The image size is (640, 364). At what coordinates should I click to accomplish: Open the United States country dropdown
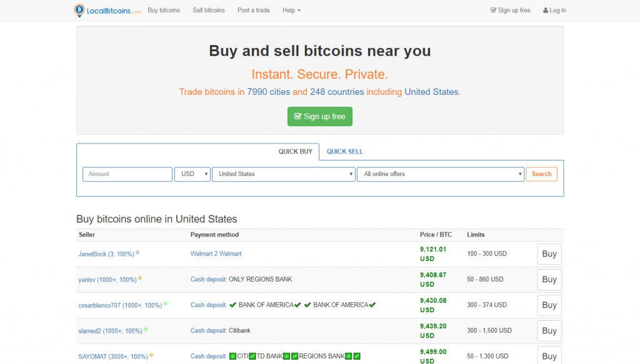point(284,174)
